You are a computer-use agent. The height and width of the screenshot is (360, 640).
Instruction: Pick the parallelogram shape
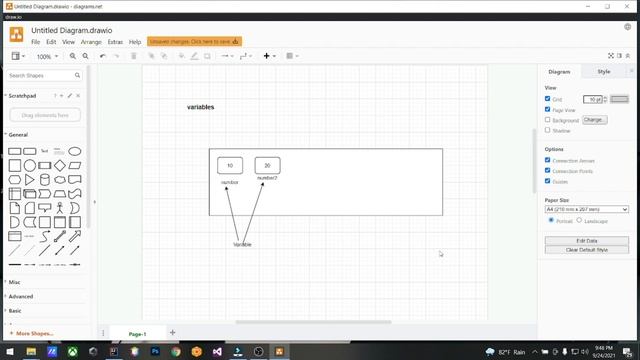[75, 165]
